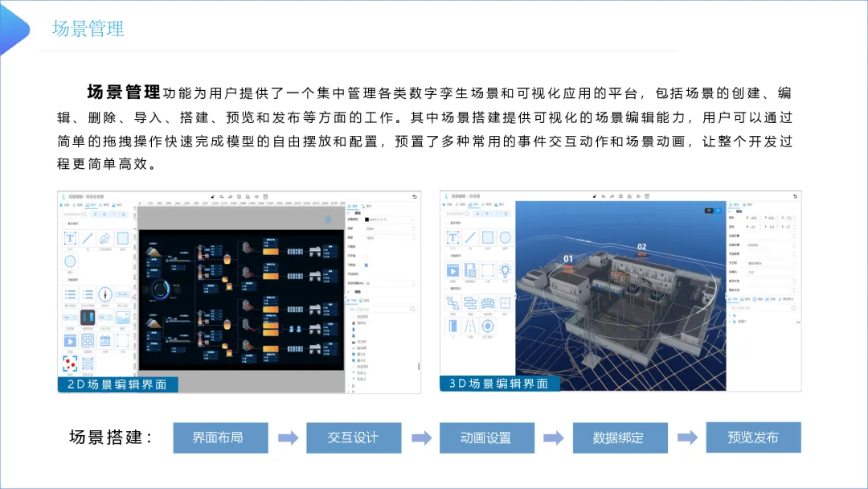Add the light bulb component in 3D editor
Viewport: 868px width, 489px height.
pyautogui.click(x=505, y=270)
